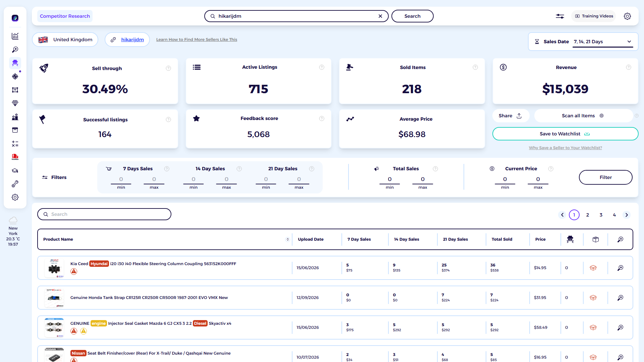
Task: Open the Competitor Research tab
Action: coord(65,16)
